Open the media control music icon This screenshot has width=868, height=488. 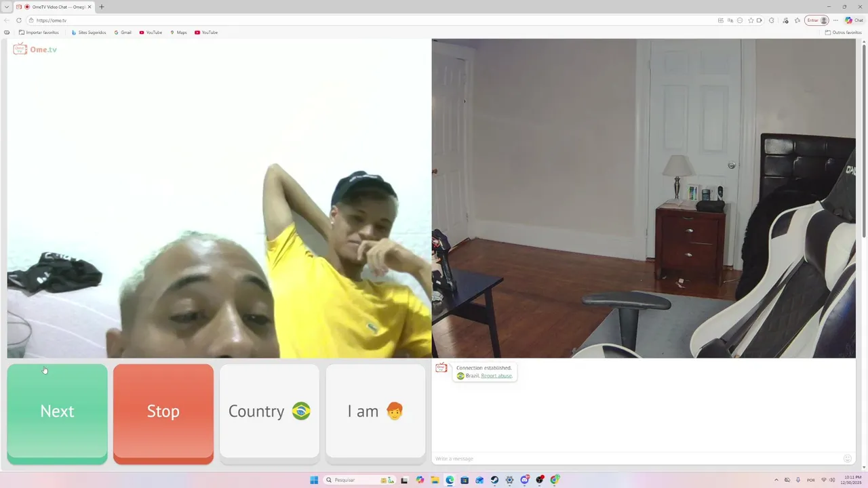(785, 20)
